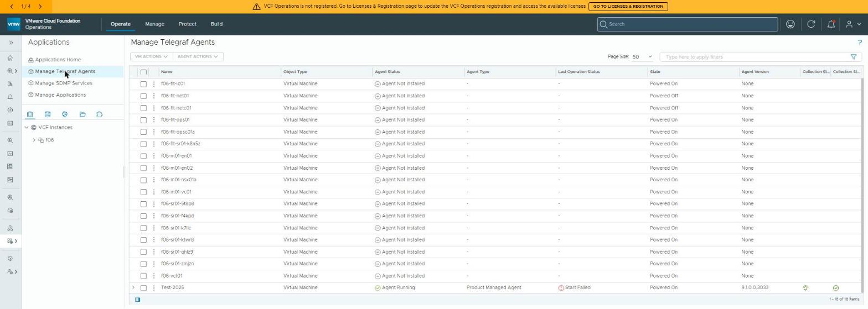Open the row actions menu for f06-flt-ic01

click(x=154, y=84)
